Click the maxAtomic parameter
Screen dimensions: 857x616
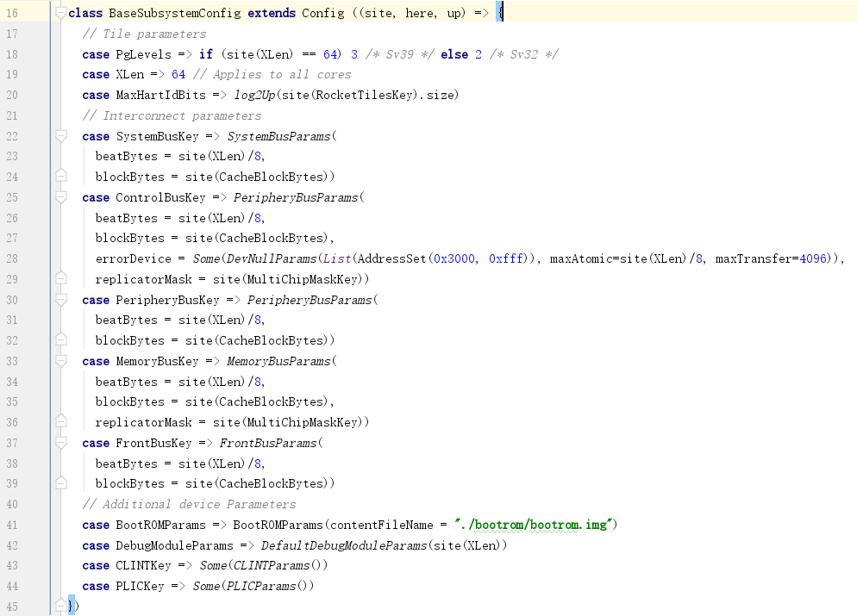[580, 258]
